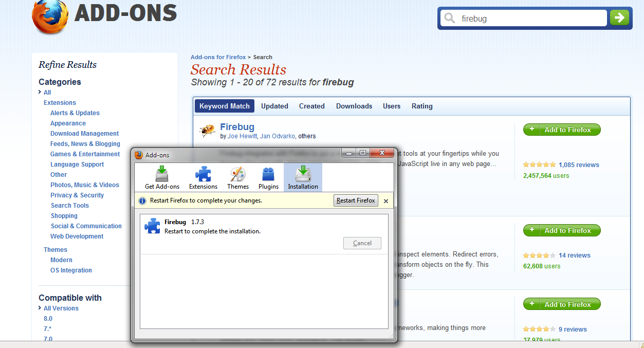The width and height of the screenshot is (644, 348).
Task: Filter by Feeds, News & Blogging
Action: (x=85, y=144)
